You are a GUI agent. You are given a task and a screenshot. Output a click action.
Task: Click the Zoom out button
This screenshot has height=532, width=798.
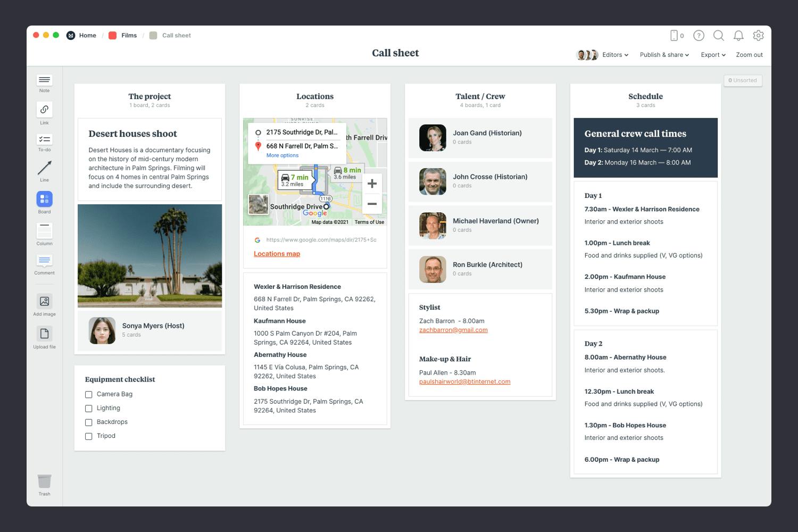tap(749, 55)
